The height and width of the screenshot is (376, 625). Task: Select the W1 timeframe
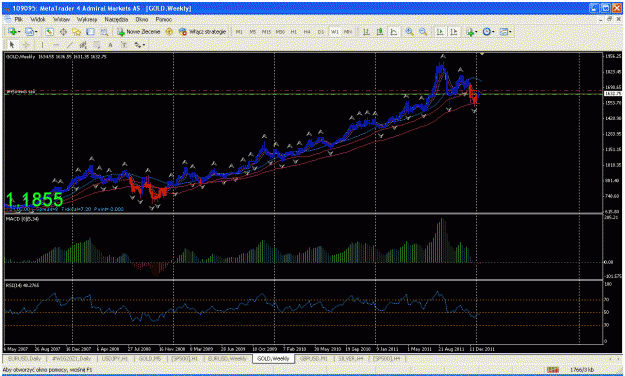(x=334, y=32)
